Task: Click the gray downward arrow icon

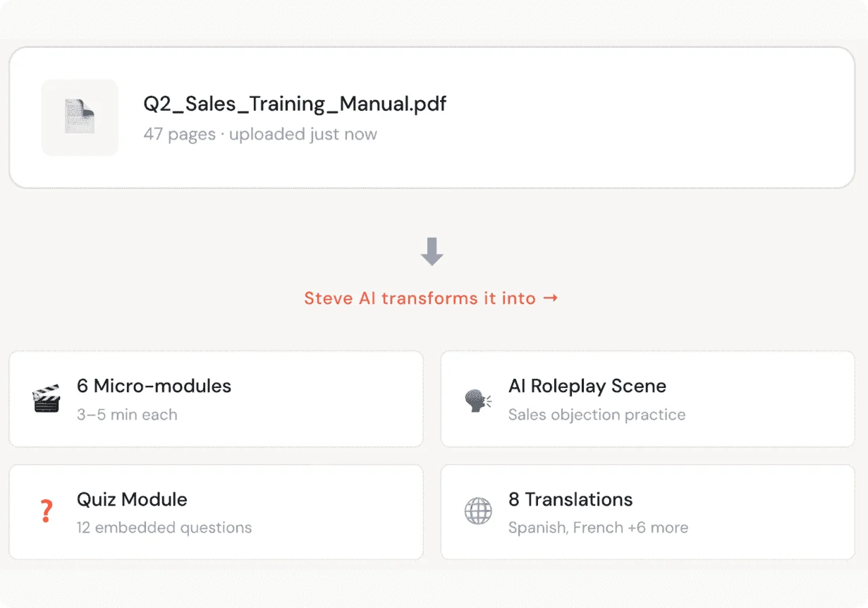Action: tap(432, 252)
